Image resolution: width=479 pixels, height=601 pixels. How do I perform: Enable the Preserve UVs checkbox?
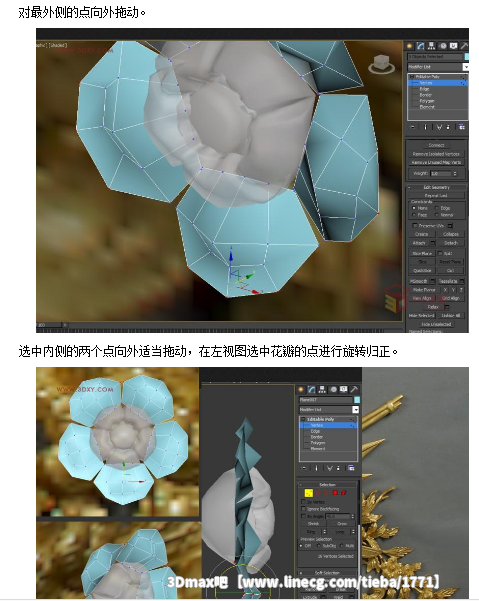click(x=415, y=226)
